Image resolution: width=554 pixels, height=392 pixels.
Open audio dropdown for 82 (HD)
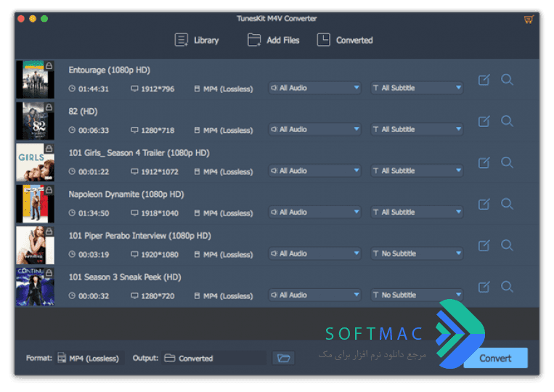pyautogui.click(x=315, y=129)
